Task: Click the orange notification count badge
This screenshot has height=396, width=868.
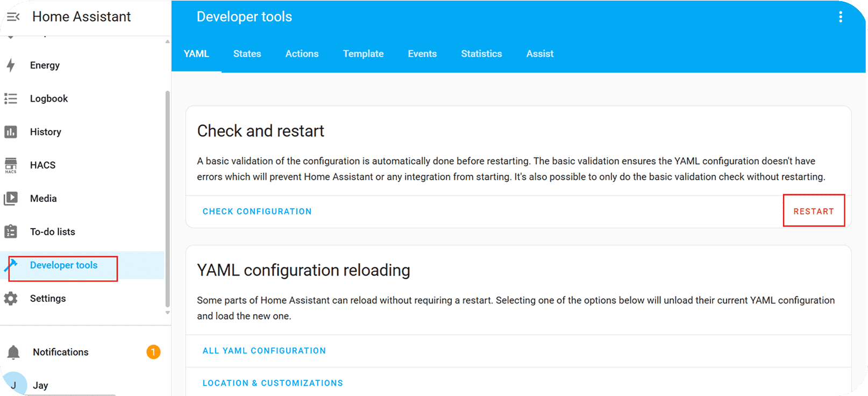Action: (153, 352)
